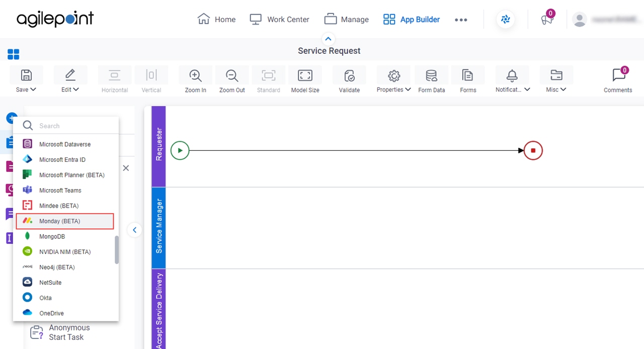This screenshot has width=644, height=349.
Task: Click the megaphone announcements icon
Action: (x=547, y=19)
